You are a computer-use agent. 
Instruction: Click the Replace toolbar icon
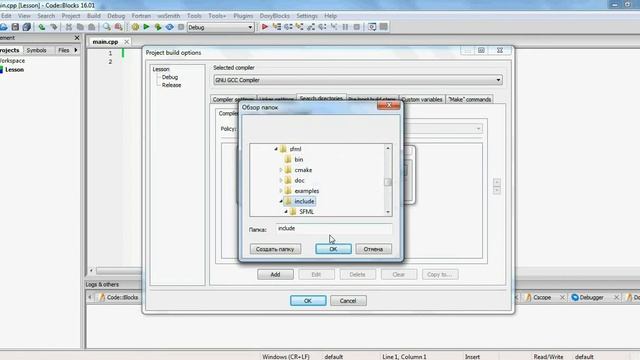118,27
